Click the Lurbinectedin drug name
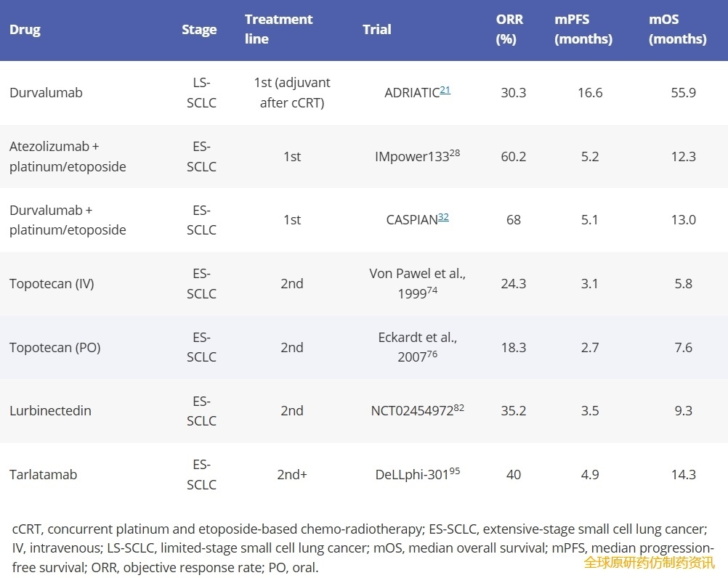Screen dimensions: 728x578 pyautogui.click(x=50, y=411)
